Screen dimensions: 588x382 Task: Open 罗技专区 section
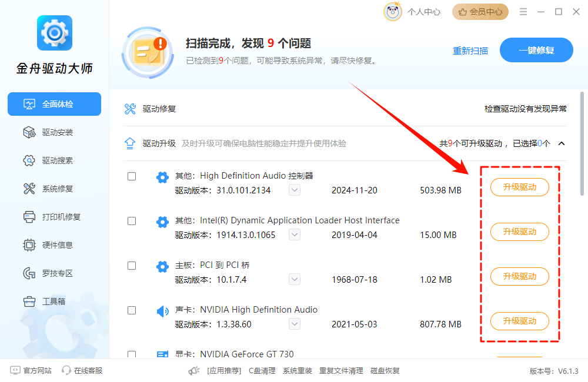[54, 273]
